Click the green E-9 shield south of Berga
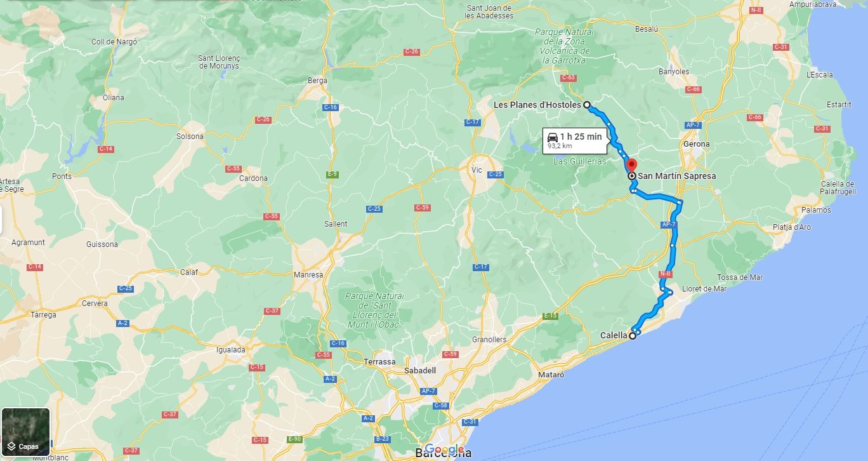The image size is (868, 461). [x=332, y=174]
